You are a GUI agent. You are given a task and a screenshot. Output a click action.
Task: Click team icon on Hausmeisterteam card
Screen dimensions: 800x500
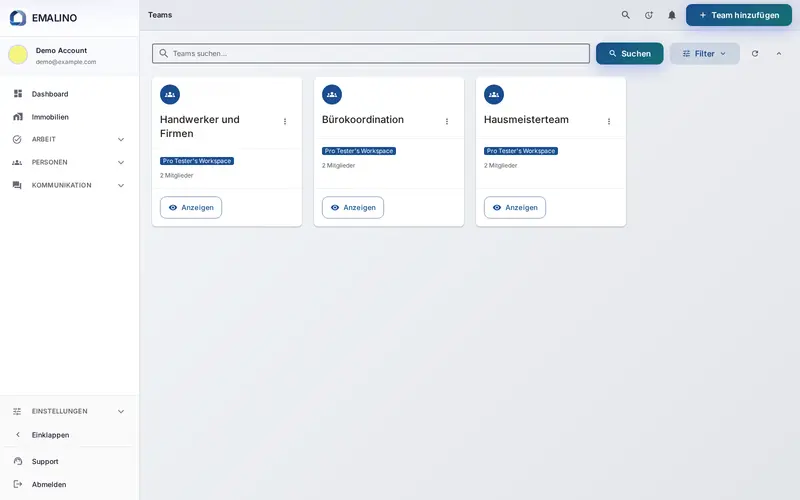(494, 94)
